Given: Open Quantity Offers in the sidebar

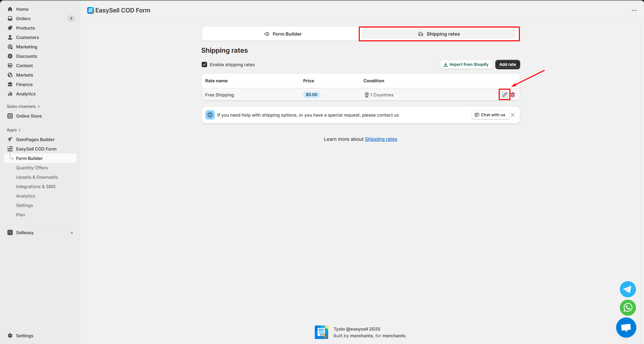Looking at the screenshot, I should click(x=32, y=168).
